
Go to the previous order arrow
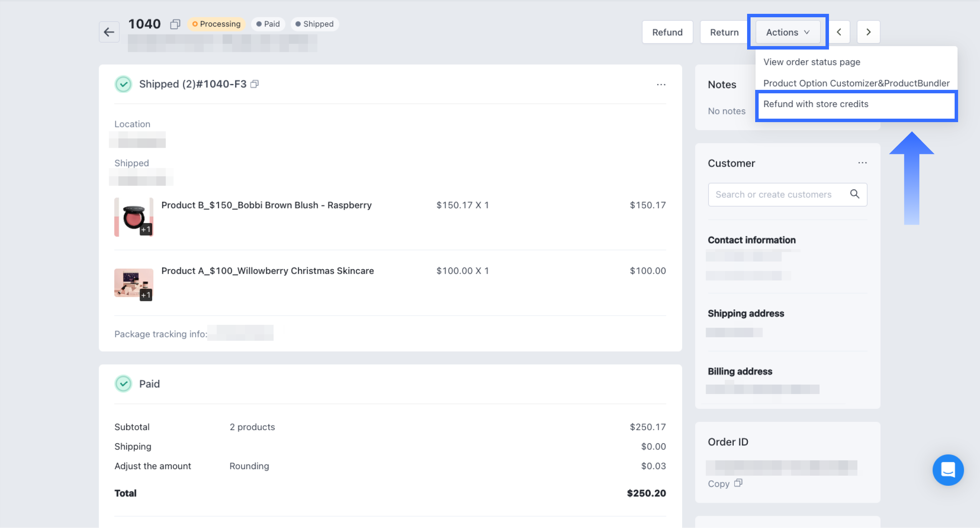(839, 32)
